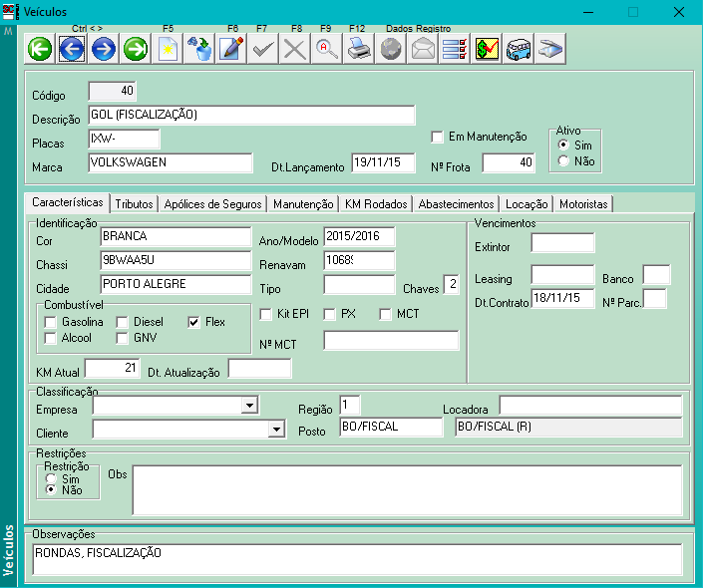
Task: Select Não under Ativo
Action: pyautogui.click(x=564, y=161)
